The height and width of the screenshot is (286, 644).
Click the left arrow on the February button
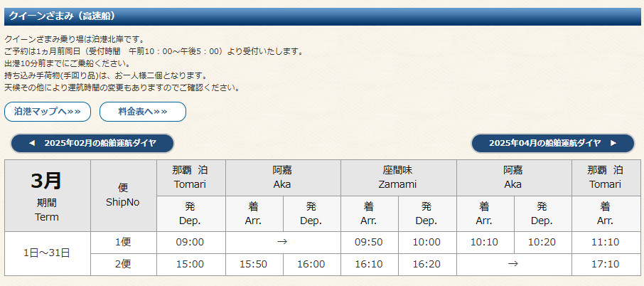pyautogui.click(x=32, y=143)
